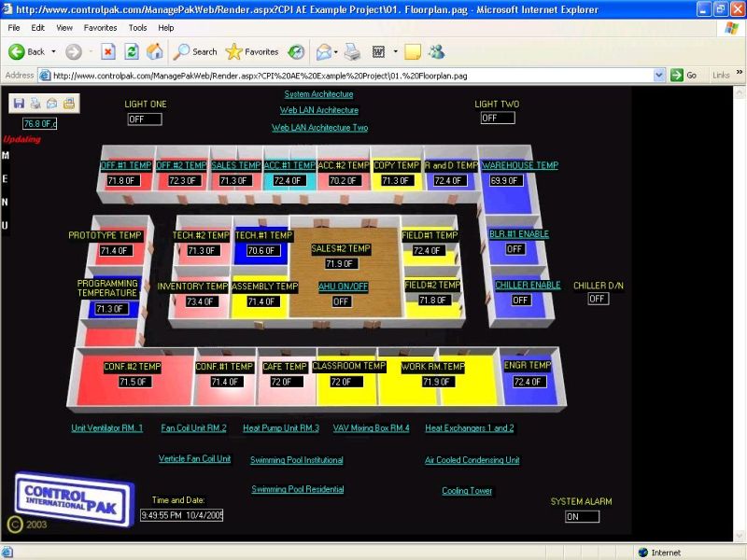Select the Print icon on the page toolbar
The width and height of the screenshot is (747, 560).
tap(35, 103)
